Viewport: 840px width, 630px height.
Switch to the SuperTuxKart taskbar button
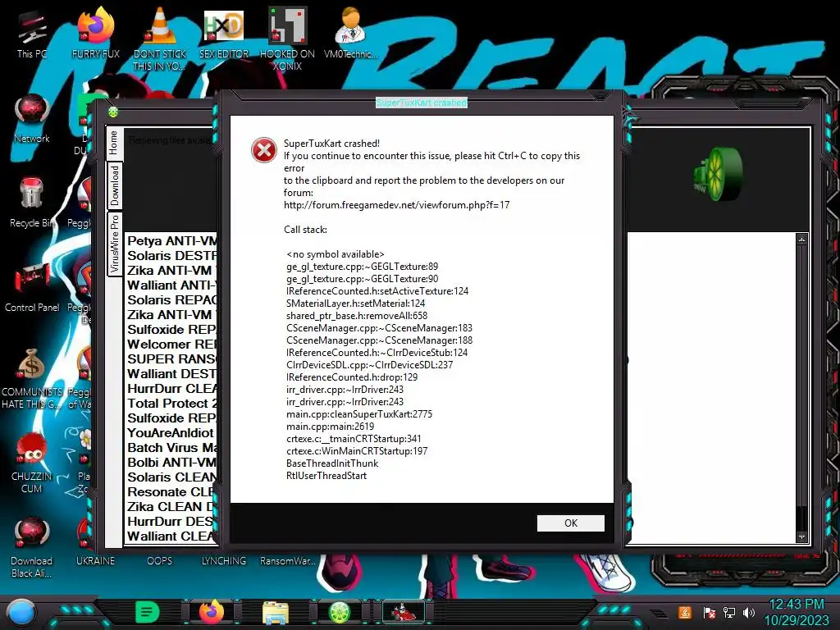403,612
